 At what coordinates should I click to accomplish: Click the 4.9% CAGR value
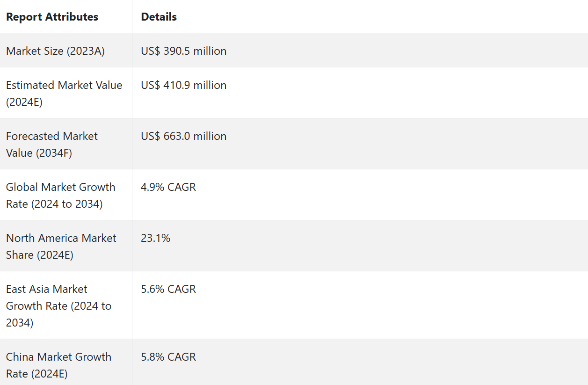168,187
